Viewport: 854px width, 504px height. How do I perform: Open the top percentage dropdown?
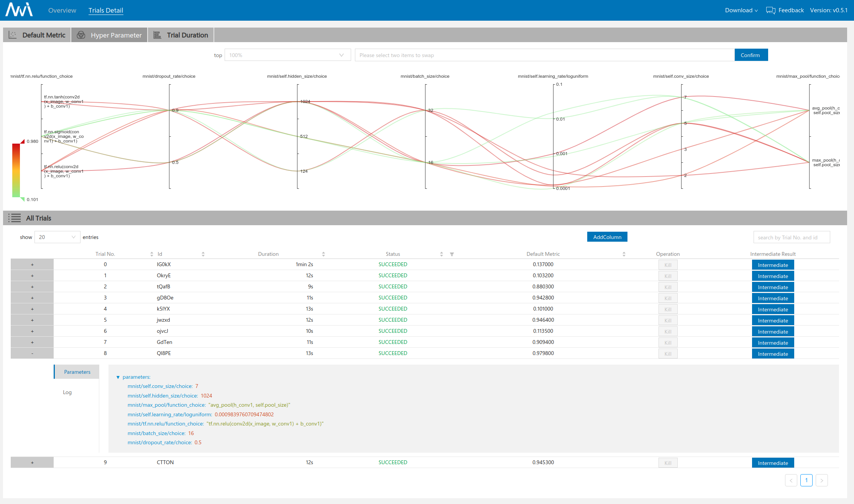[x=287, y=55]
